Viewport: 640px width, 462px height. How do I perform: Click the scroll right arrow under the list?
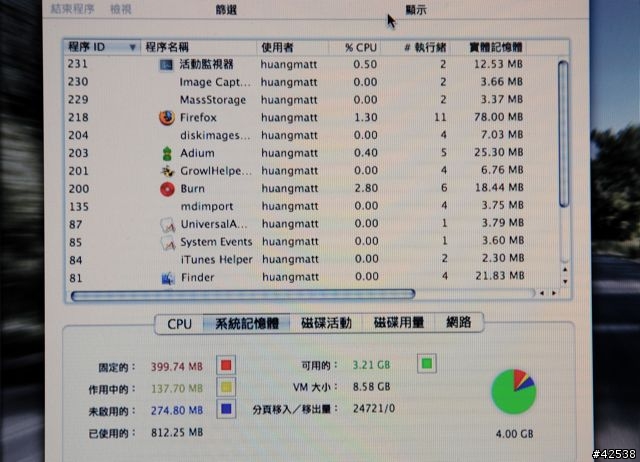[x=554, y=293]
